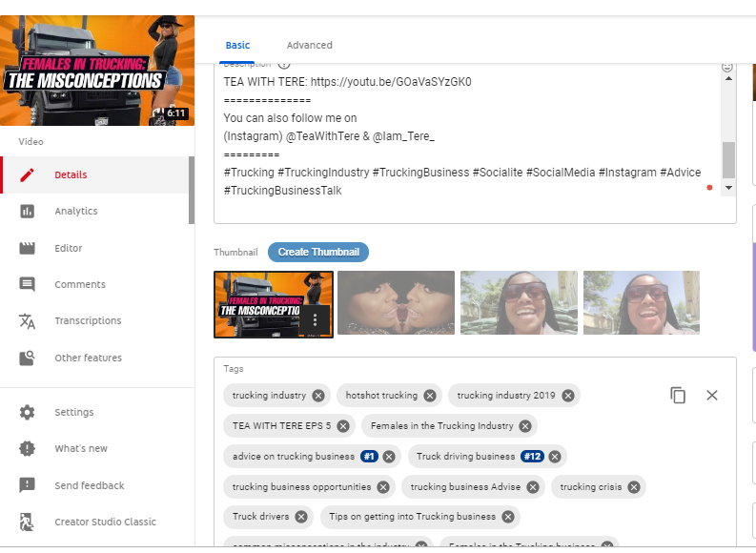Open the Other features icon
Viewport: 756px width, 553px height.
tap(28, 358)
